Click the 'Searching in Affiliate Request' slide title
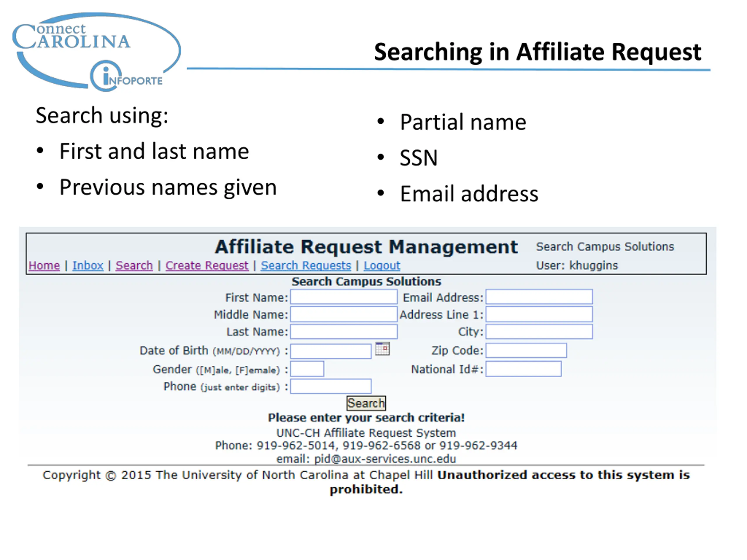 click(537, 52)
